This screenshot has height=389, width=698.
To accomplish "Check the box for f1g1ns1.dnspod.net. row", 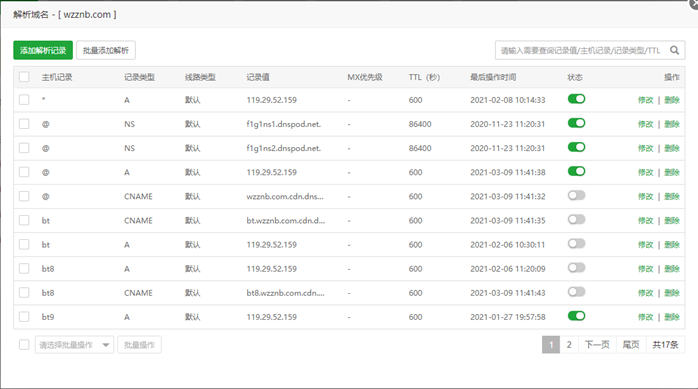I will [24, 124].
